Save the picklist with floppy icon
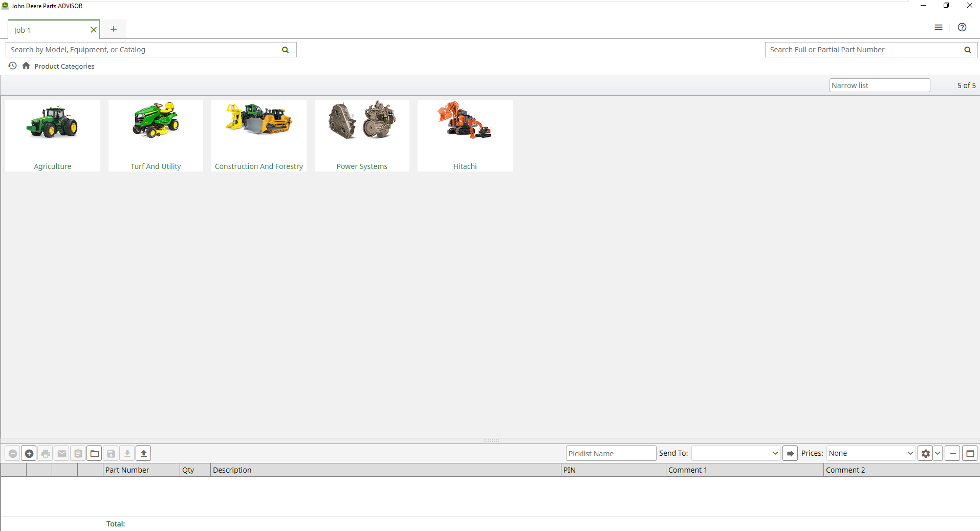 (x=111, y=453)
